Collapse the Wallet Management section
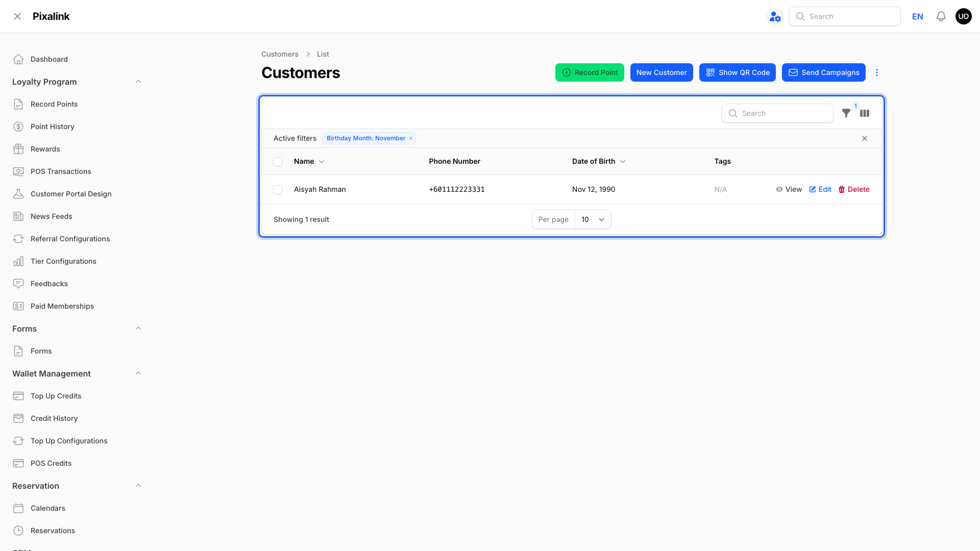This screenshot has height=551, width=980. (x=138, y=373)
